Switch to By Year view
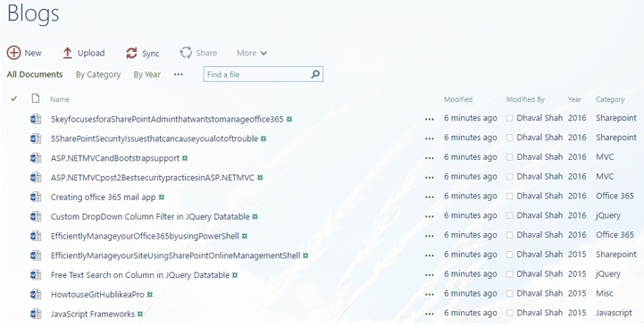Image resolution: width=644 pixels, height=327 pixels. pyautogui.click(x=147, y=74)
